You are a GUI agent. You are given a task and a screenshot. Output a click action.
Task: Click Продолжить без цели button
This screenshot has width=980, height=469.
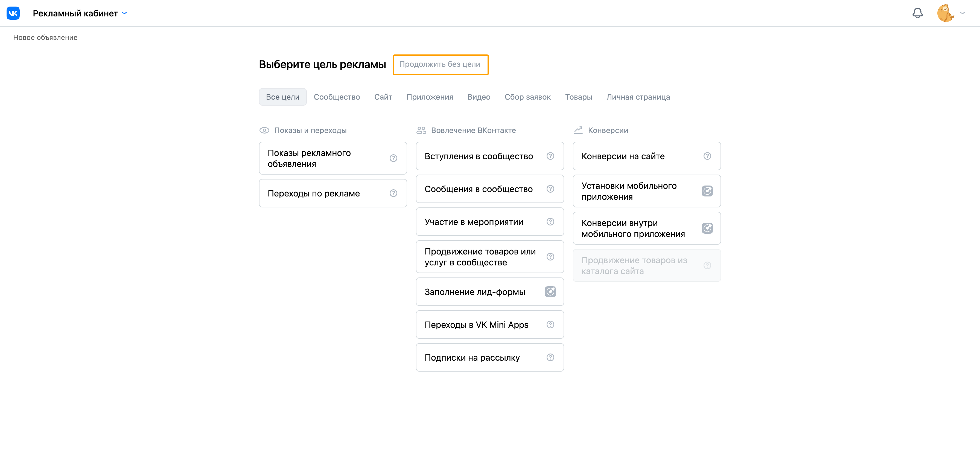[x=440, y=65]
